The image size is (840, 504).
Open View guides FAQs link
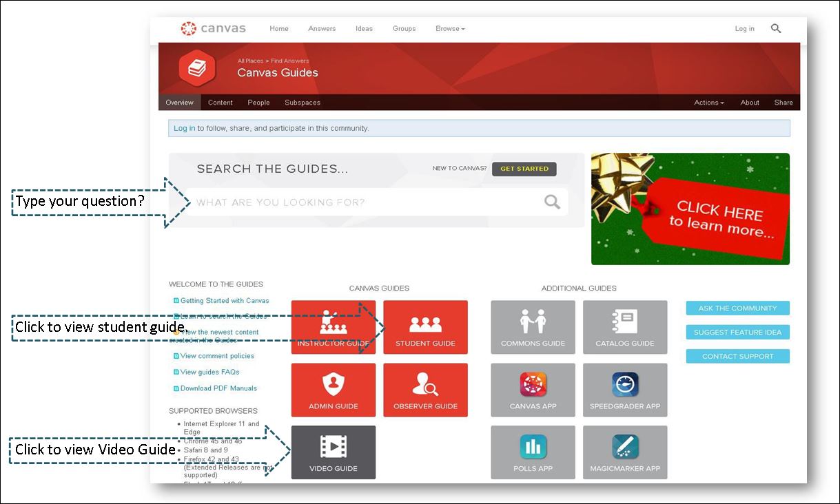pyautogui.click(x=209, y=372)
